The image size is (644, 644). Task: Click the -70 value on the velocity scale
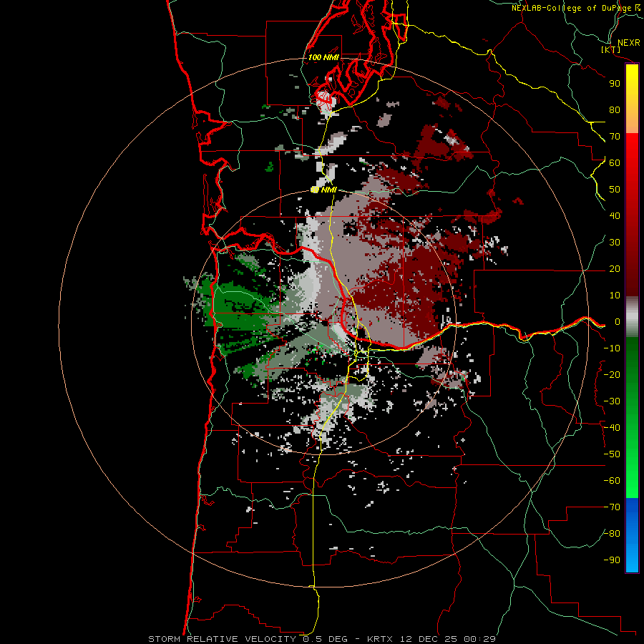click(x=612, y=507)
